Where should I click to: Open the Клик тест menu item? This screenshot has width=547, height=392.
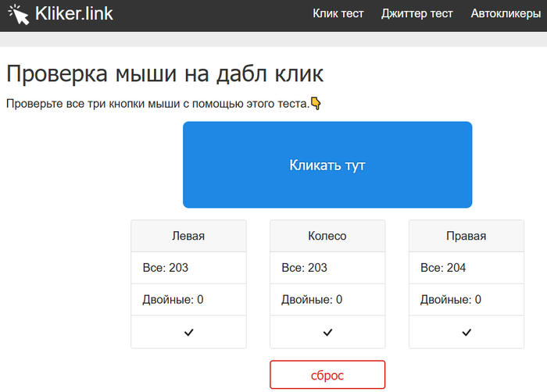[338, 13]
